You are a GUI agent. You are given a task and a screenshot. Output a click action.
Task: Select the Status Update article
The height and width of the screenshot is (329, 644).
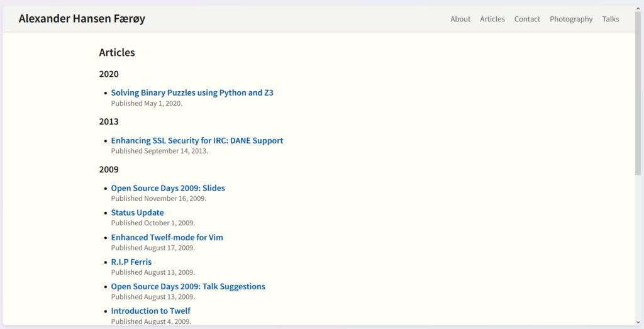pos(137,213)
